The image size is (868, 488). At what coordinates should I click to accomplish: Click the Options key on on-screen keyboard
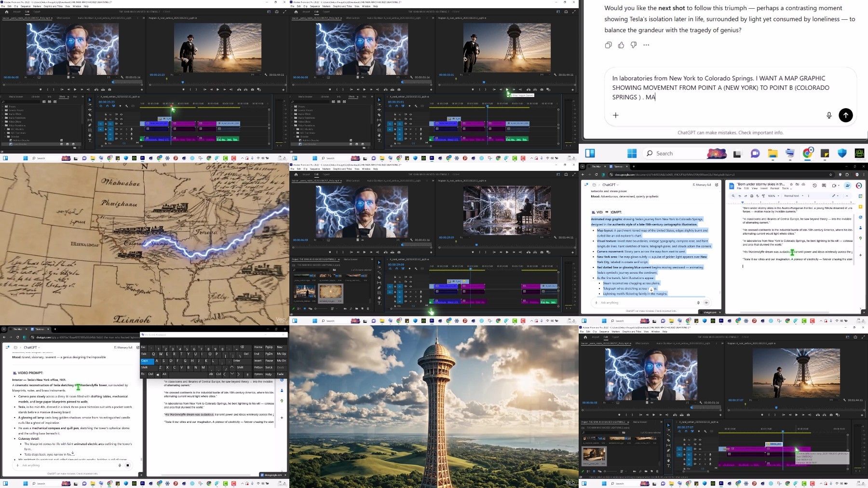point(258,374)
